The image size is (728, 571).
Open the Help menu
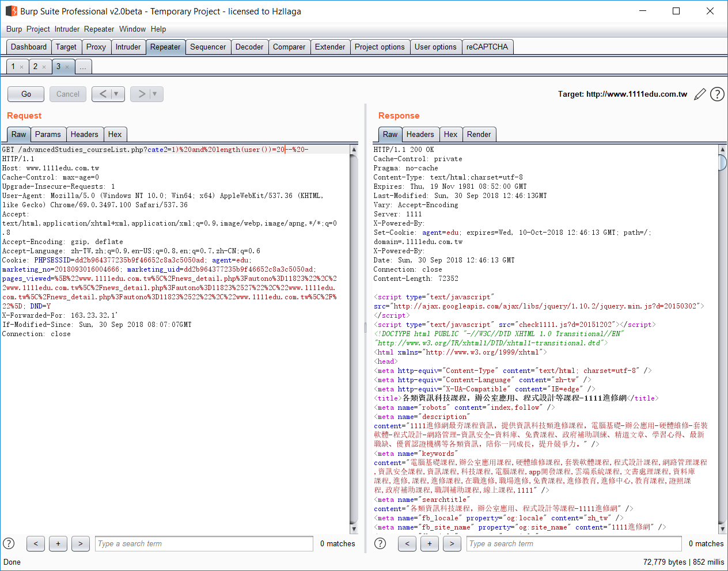[x=158, y=29]
